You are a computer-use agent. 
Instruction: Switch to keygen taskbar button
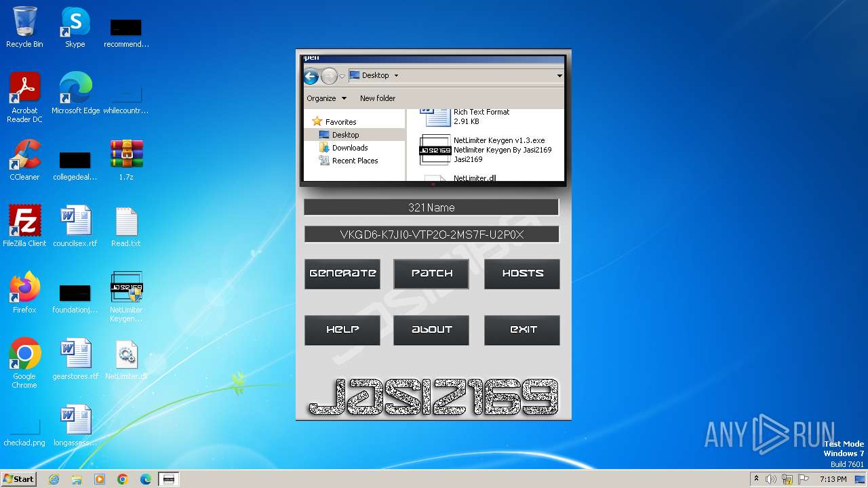(169, 479)
